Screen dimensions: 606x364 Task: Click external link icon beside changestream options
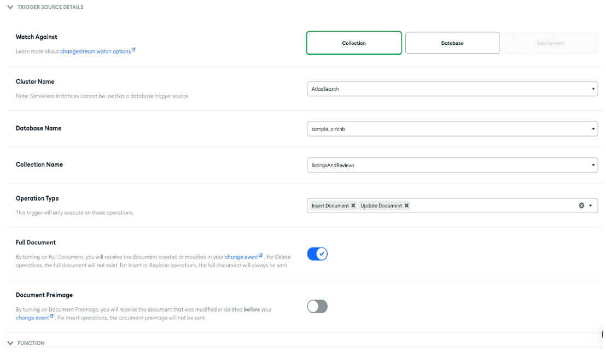133,50
